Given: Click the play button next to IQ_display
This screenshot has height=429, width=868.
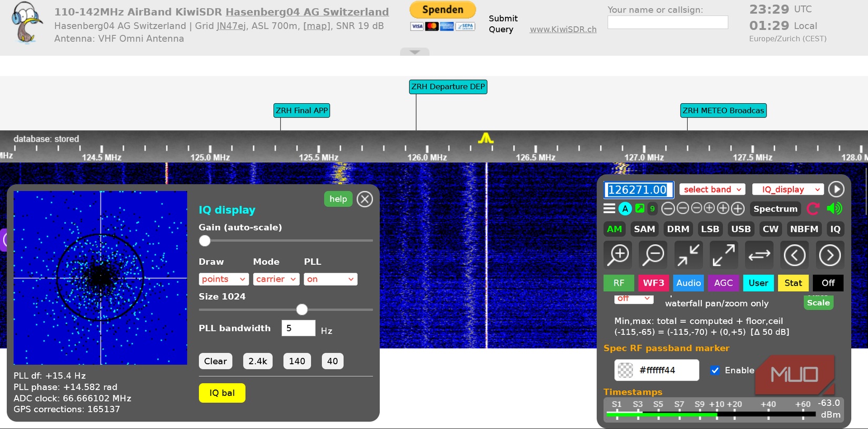Looking at the screenshot, I should pos(836,189).
